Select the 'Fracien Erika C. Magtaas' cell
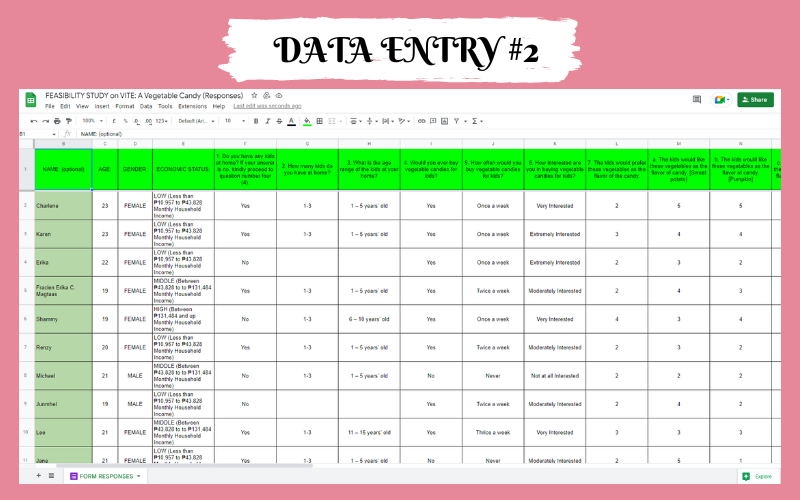This screenshot has height=500, width=800. coord(63,291)
